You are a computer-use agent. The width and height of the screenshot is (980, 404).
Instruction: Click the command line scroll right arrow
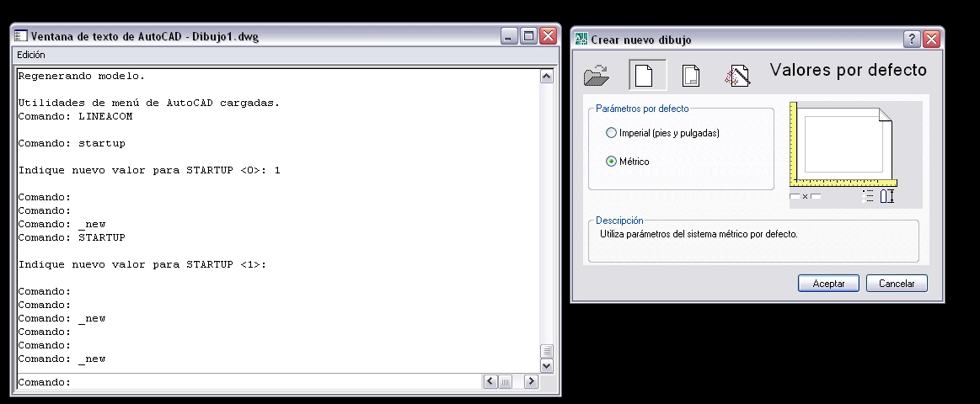[x=531, y=381]
